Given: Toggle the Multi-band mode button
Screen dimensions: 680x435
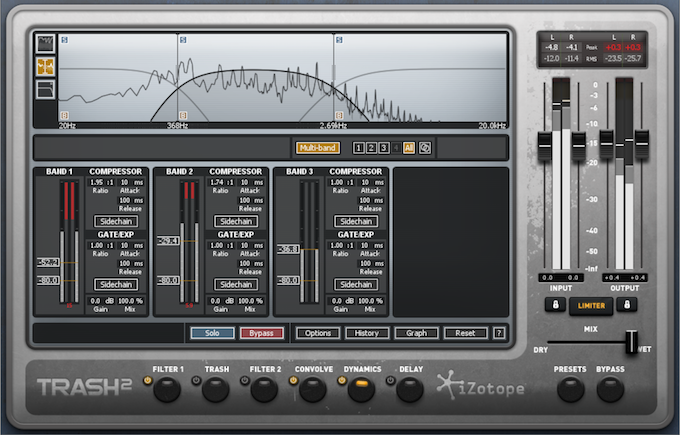Looking at the screenshot, I should (317, 148).
